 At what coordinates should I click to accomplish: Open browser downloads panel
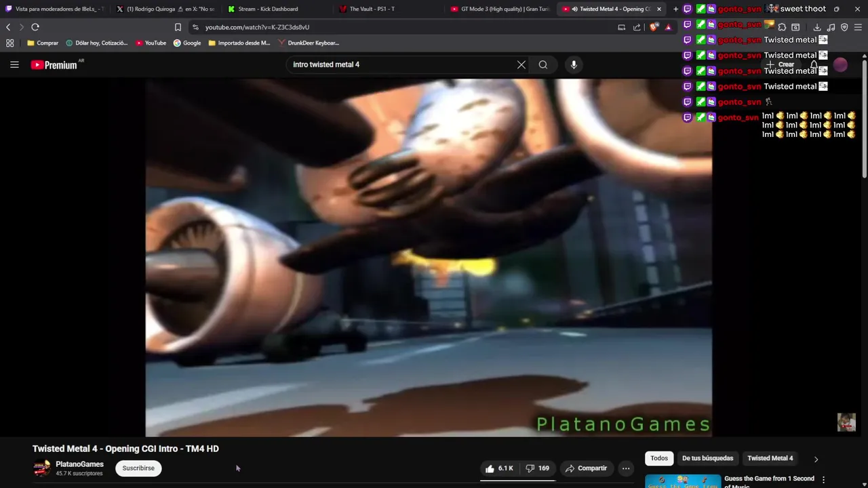point(816,27)
